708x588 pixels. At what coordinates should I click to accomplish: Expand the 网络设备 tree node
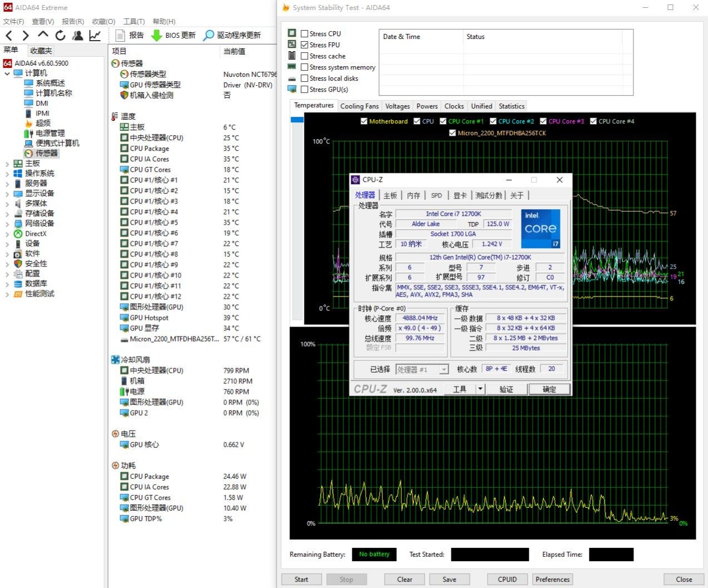point(7,224)
